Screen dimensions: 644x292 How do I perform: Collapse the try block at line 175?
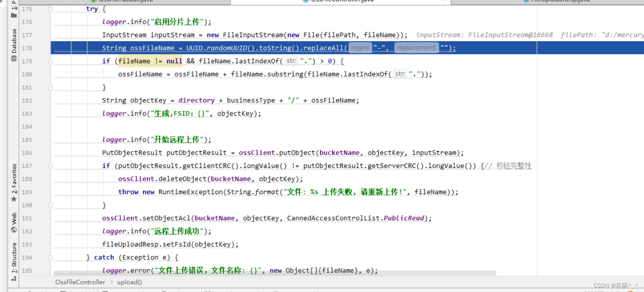(x=50, y=9)
